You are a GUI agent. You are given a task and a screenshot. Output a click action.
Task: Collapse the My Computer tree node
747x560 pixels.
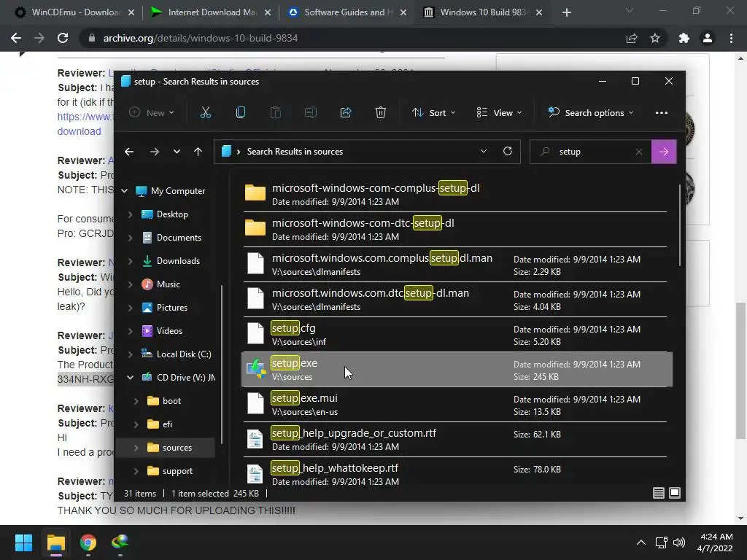pyautogui.click(x=124, y=191)
